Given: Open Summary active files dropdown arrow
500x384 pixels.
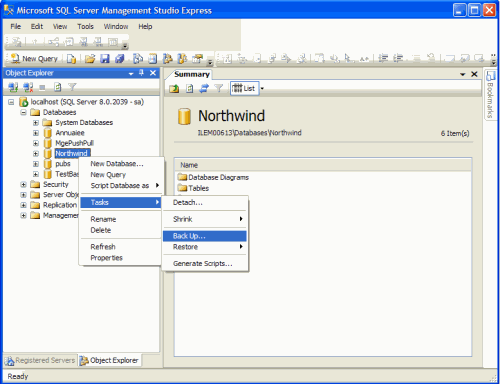Looking at the screenshot, I should point(463,75).
